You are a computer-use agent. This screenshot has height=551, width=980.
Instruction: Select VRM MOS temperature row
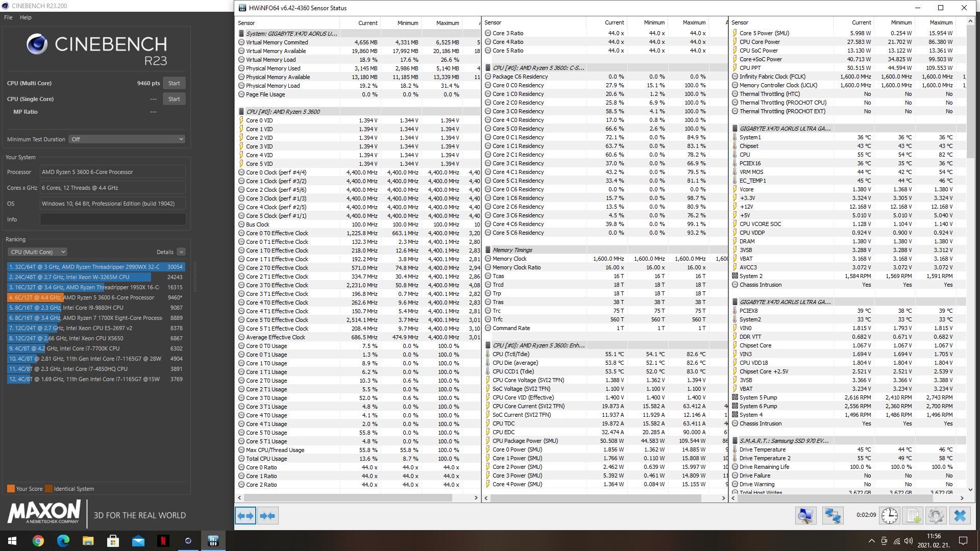coord(849,172)
